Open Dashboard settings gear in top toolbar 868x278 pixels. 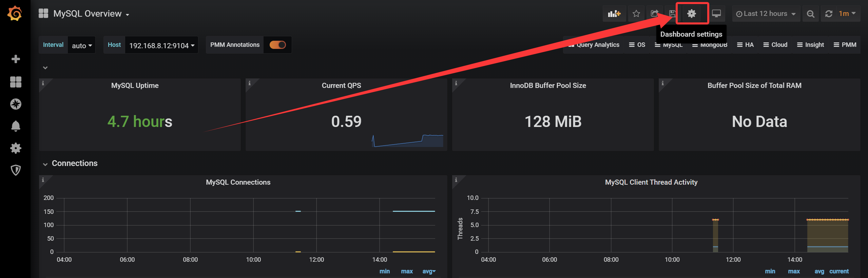click(692, 14)
